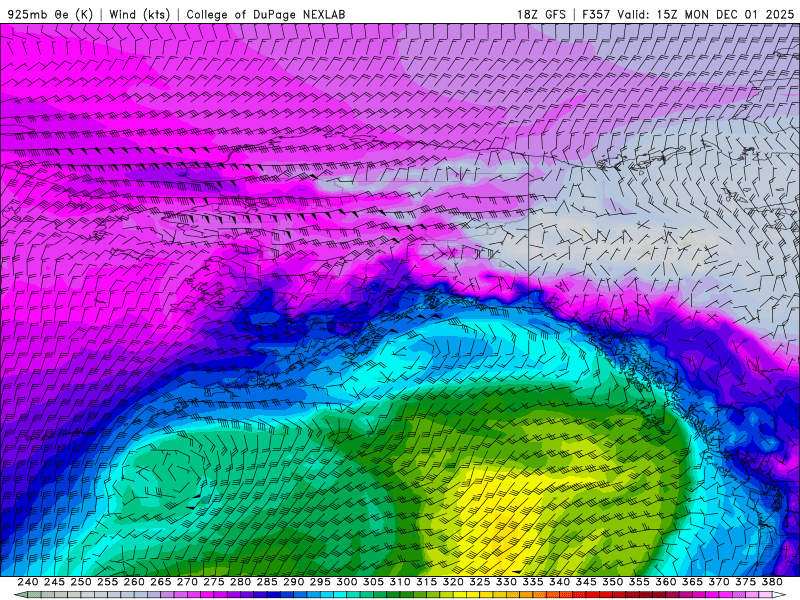
Task: Click the 310 color scale label
Action: click(399, 582)
